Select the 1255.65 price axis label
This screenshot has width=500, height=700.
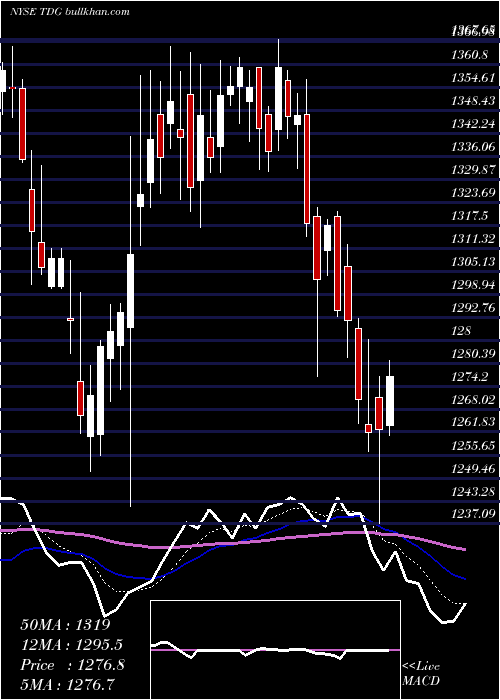pyautogui.click(x=473, y=446)
